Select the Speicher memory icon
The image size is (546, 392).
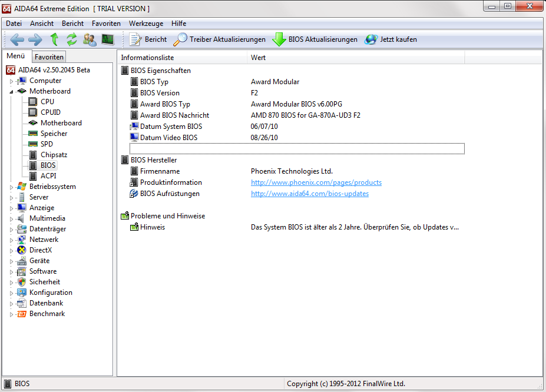tap(33, 134)
